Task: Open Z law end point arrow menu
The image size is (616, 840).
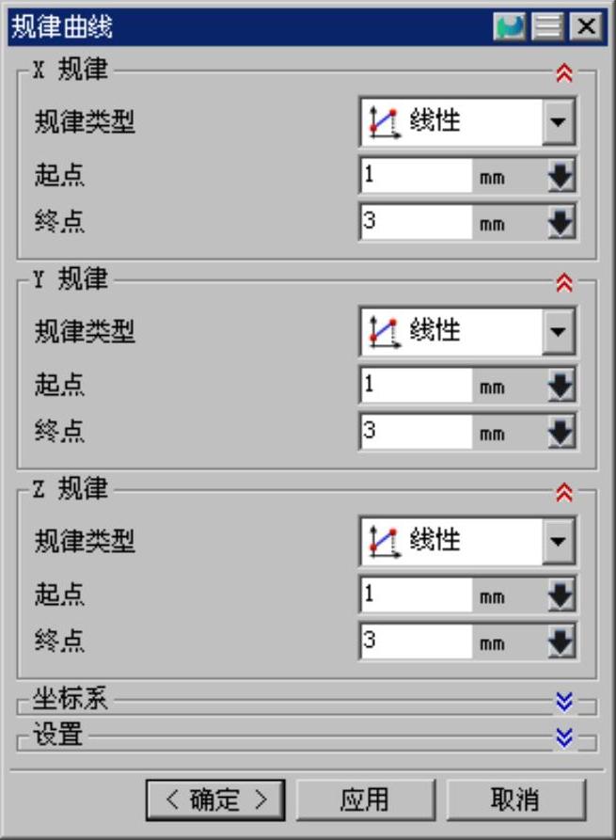Action: pyautogui.click(x=561, y=641)
